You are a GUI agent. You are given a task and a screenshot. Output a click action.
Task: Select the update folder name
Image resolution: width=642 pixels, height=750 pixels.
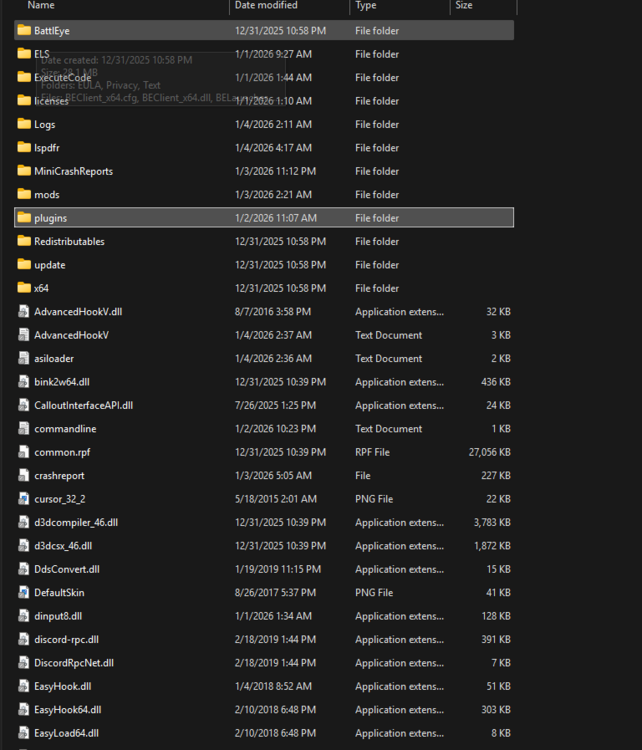50,265
